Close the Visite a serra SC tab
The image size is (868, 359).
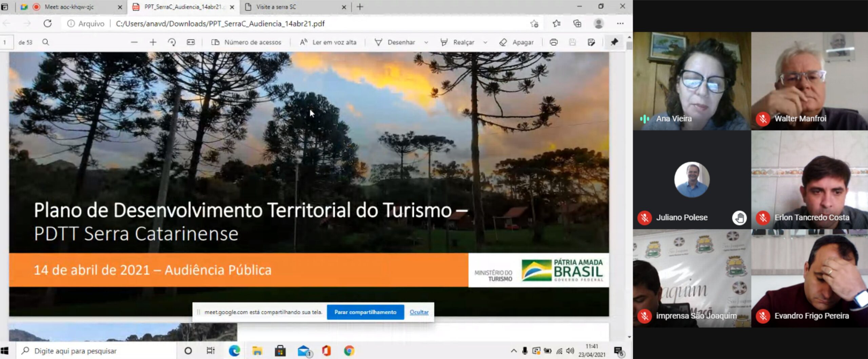344,7
